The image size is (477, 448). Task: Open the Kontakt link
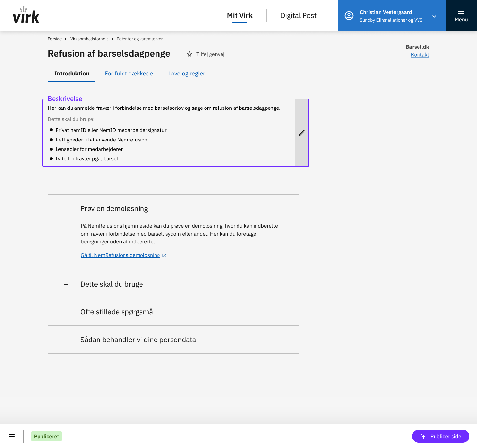tap(420, 55)
